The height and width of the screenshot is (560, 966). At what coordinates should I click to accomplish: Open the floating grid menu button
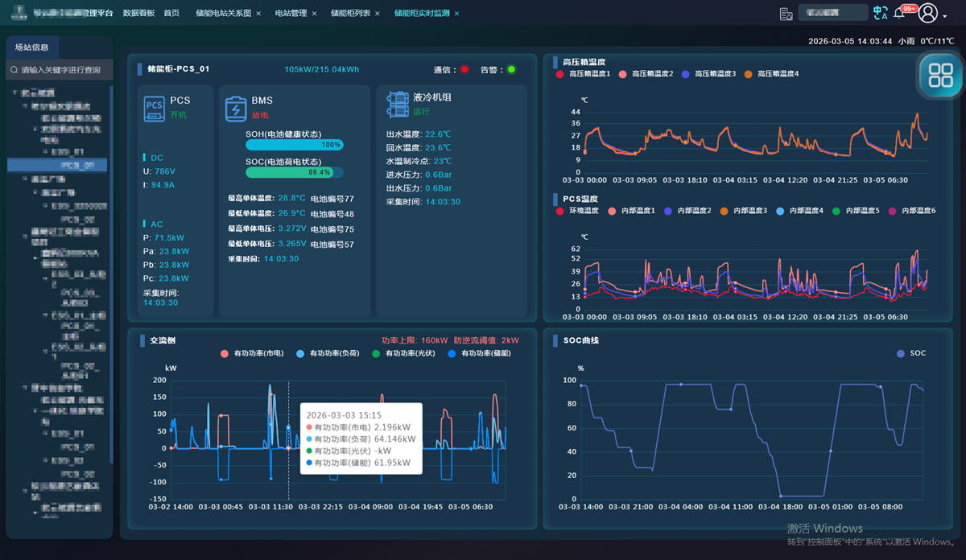[940, 76]
